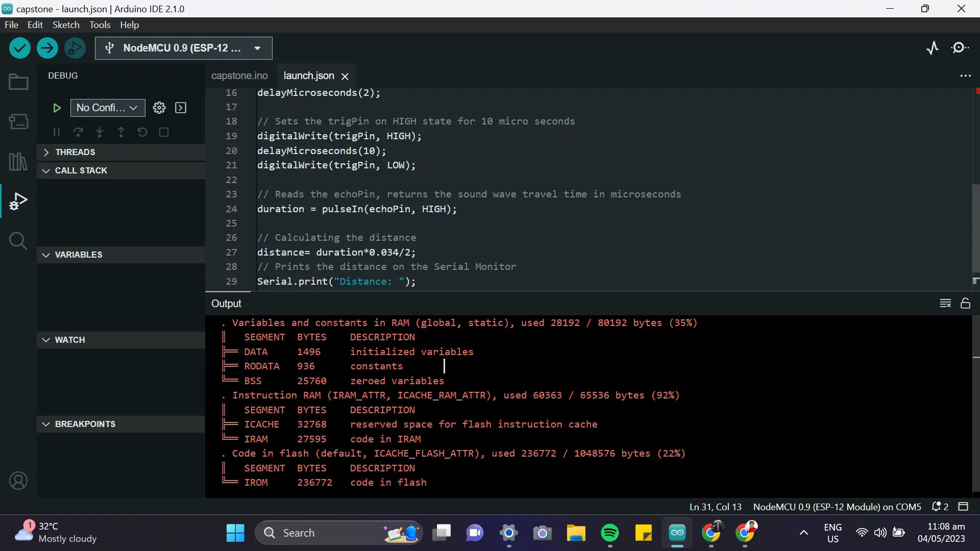Collapse the CALL STACK section
This screenshot has width=980, height=551.
click(x=121, y=170)
